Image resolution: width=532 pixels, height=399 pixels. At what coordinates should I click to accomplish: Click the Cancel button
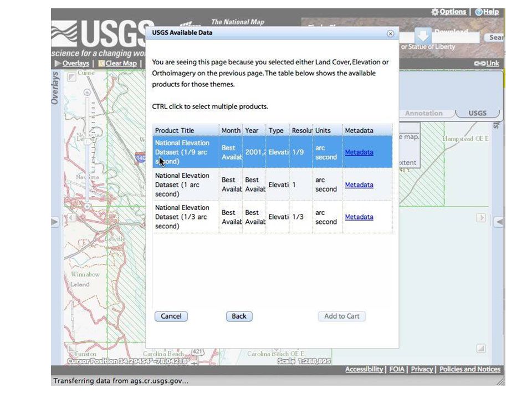tap(171, 316)
